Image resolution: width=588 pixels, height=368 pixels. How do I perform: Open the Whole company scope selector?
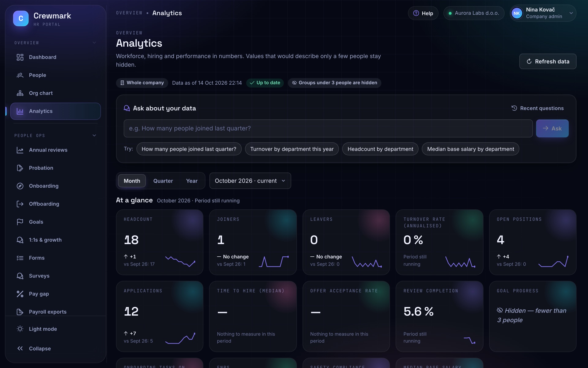142,83
